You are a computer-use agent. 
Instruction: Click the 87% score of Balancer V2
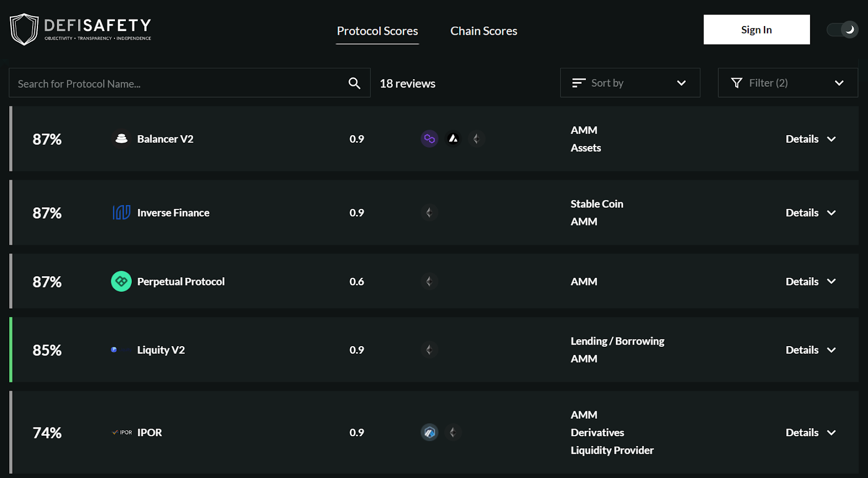pos(47,139)
